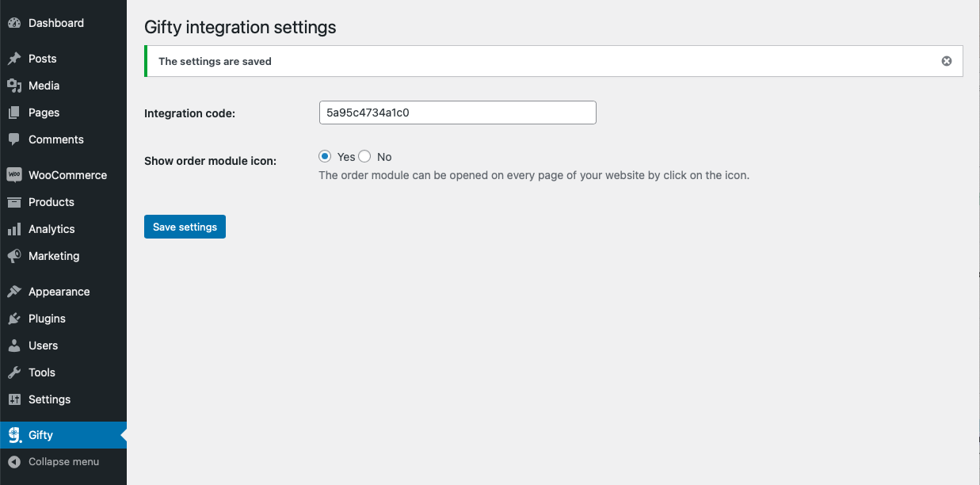This screenshot has height=485, width=980.
Task: Click the Appearance paintbrush icon
Action: tap(14, 292)
